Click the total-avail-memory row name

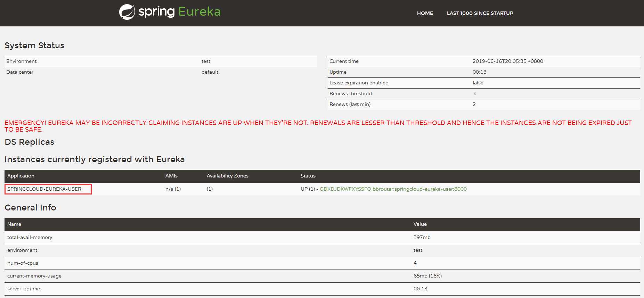30,237
